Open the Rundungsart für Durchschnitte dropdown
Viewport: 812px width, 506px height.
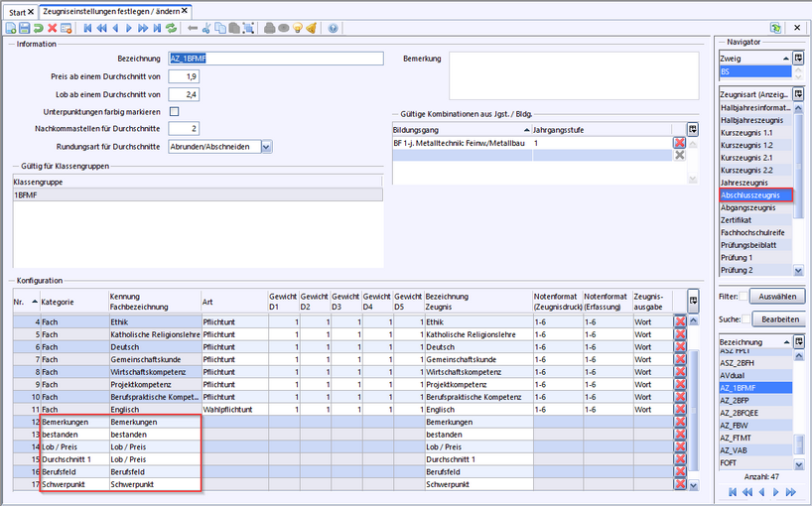click(x=265, y=147)
